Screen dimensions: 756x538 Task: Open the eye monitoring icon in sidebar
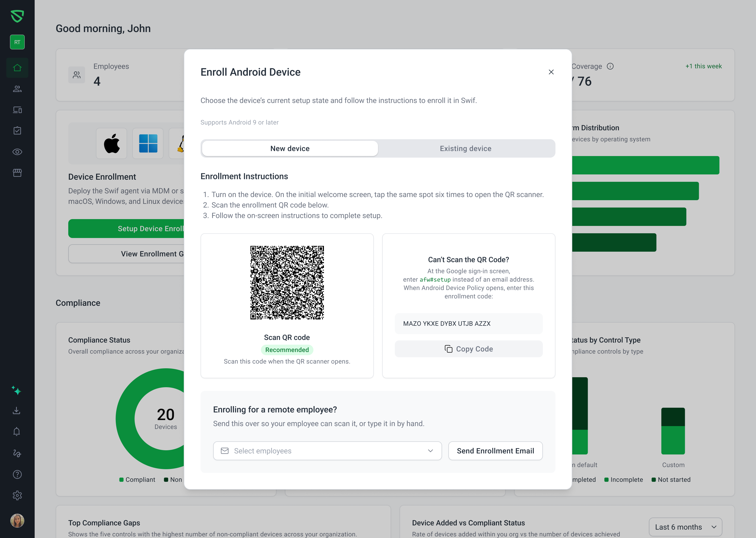[17, 152]
